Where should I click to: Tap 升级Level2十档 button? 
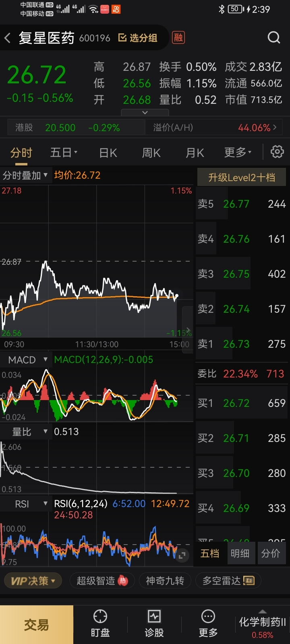coord(242,177)
